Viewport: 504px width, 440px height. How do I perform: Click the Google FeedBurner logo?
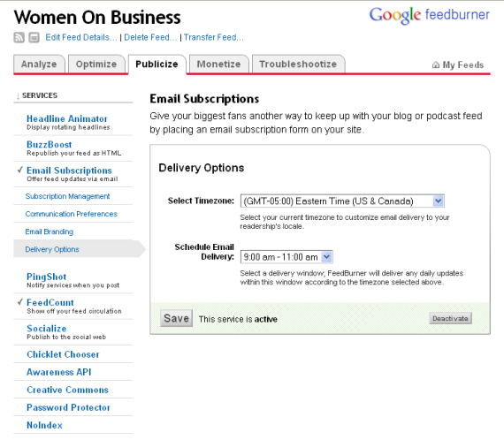pyautogui.click(x=429, y=15)
